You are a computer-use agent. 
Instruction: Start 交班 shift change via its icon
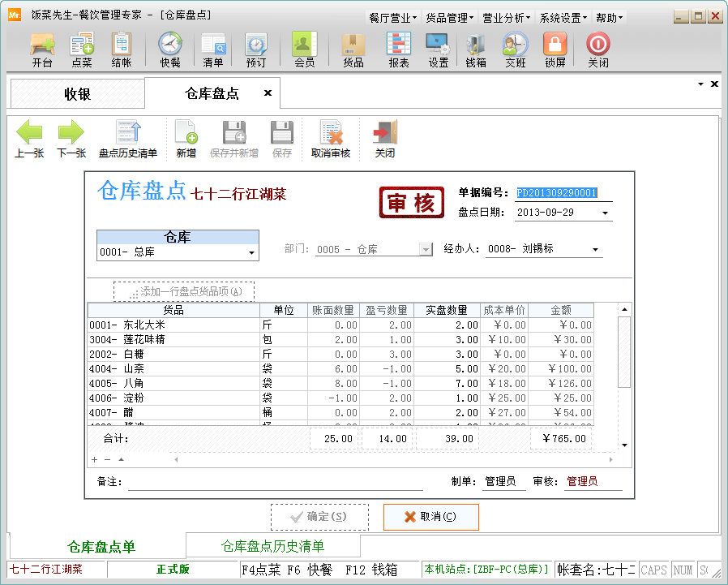tap(516, 49)
